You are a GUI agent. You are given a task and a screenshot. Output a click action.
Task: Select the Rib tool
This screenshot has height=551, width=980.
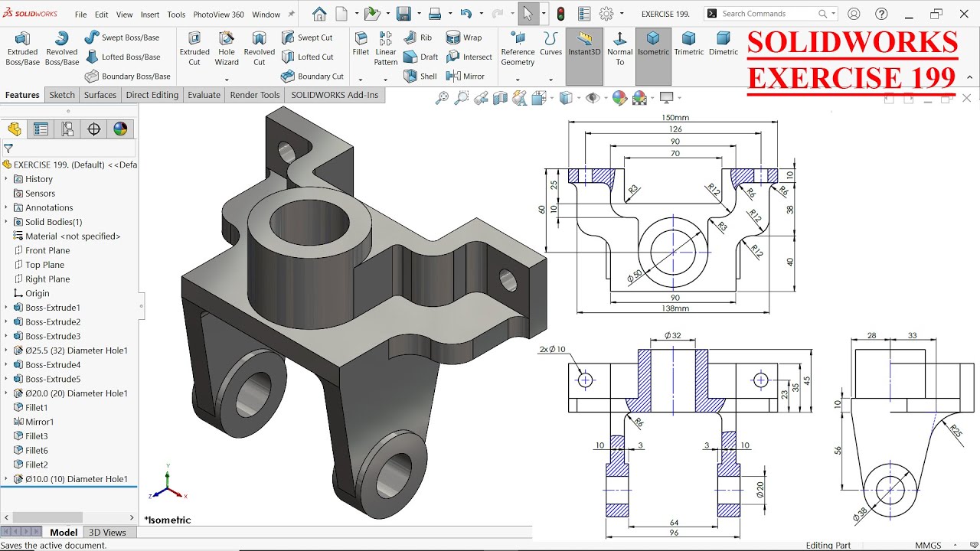(x=417, y=37)
